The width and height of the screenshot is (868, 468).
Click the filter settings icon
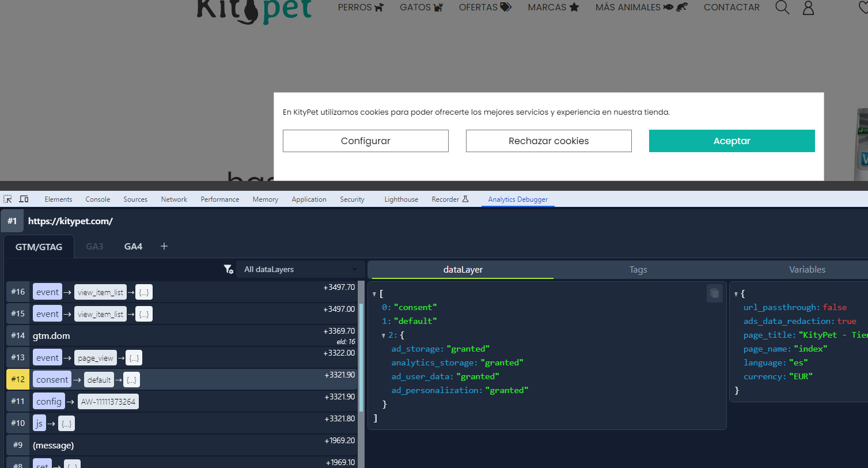point(229,270)
